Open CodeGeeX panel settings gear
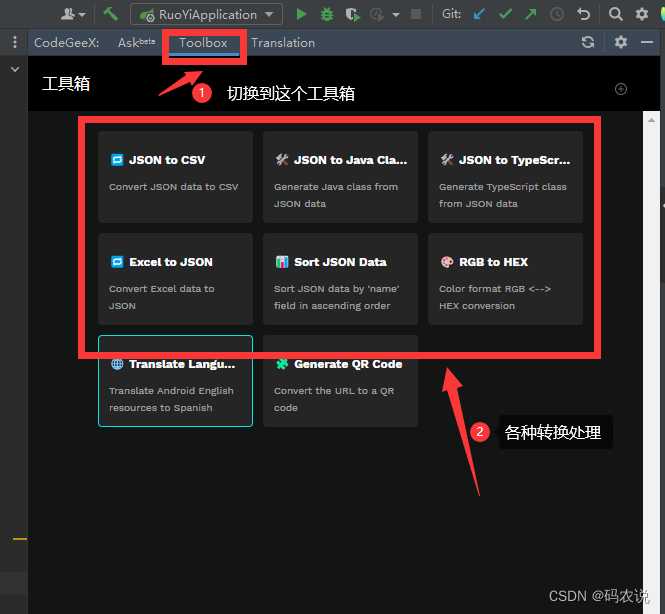 click(x=621, y=42)
